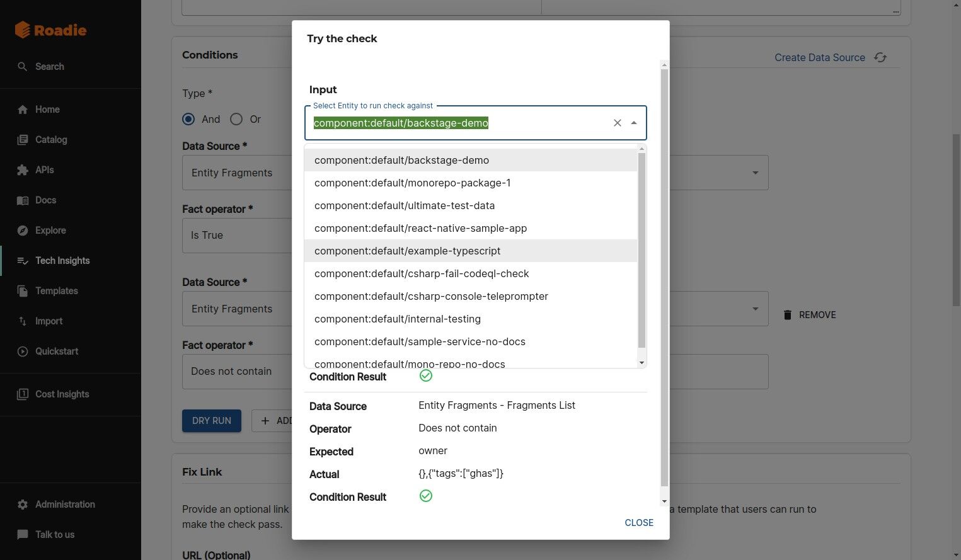Open the Docs icon in sidebar

click(x=23, y=200)
